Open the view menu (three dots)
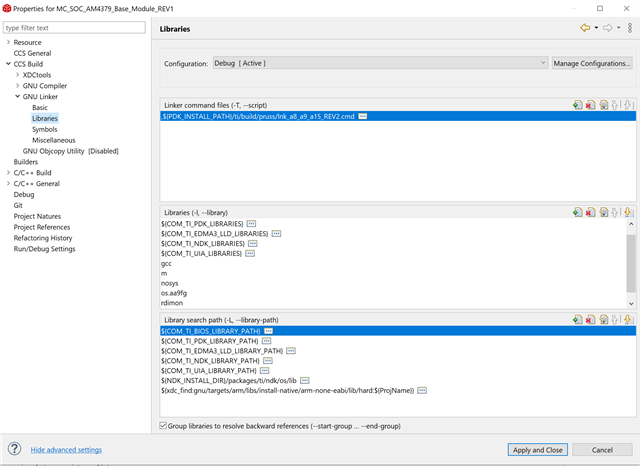The image size is (640, 466). coord(630,28)
